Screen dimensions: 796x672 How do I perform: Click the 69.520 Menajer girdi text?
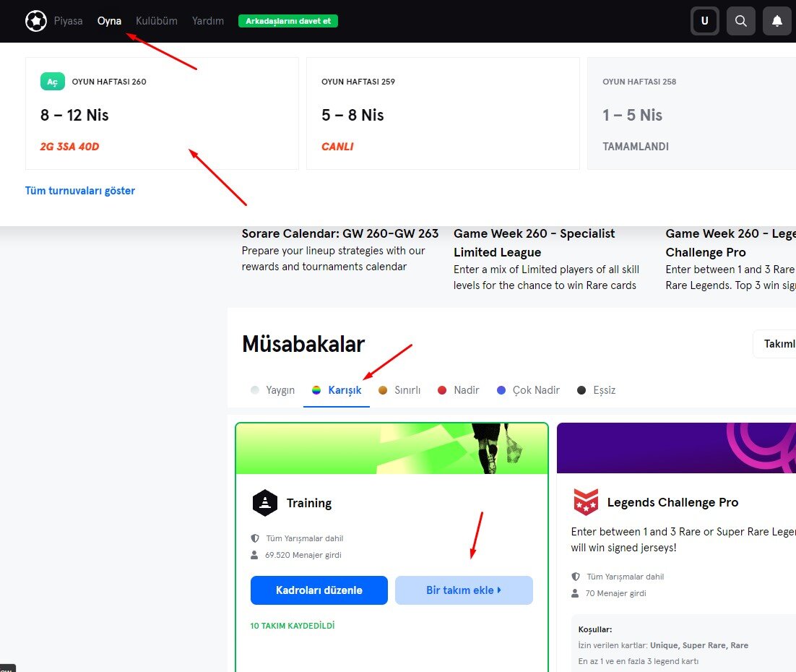[303, 555]
